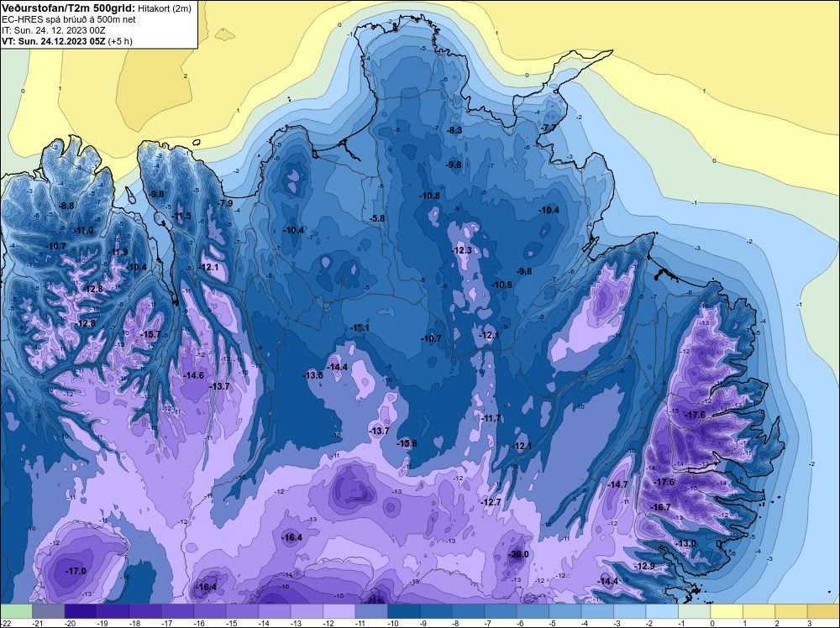Click the -11.0 temperature value
Image resolution: width=840 pixels, height=628 pixels.
(x=83, y=230)
